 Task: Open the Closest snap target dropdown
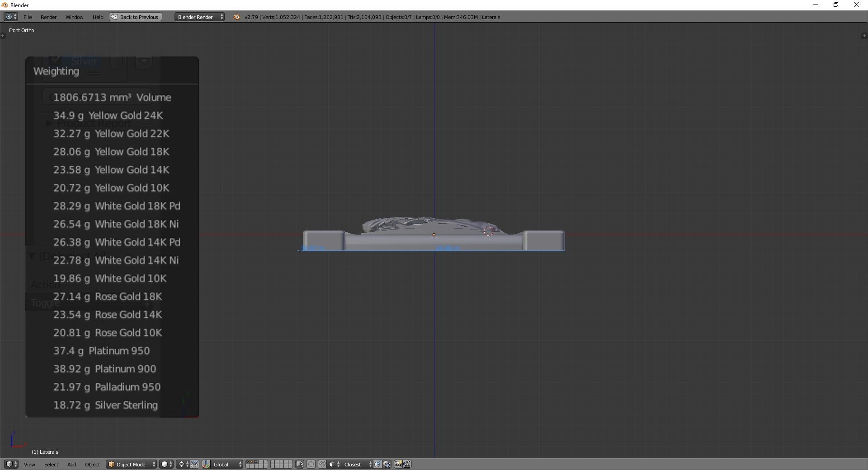click(x=357, y=464)
